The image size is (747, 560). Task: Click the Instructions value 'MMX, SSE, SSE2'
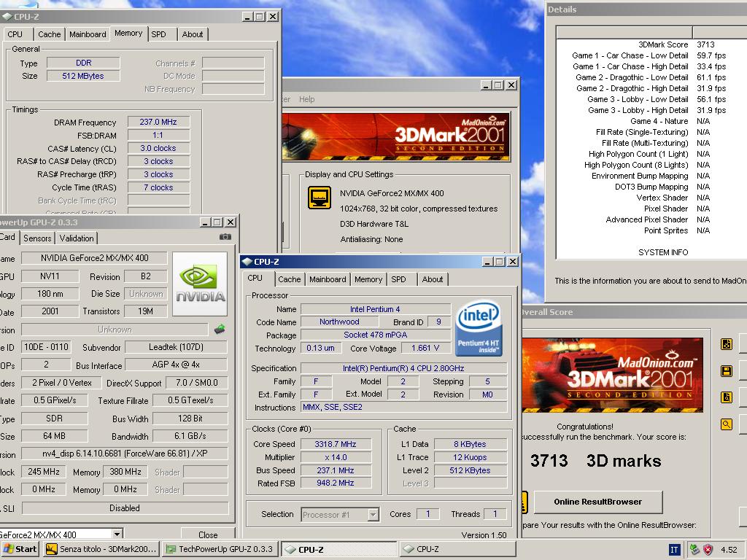click(x=403, y=407)
